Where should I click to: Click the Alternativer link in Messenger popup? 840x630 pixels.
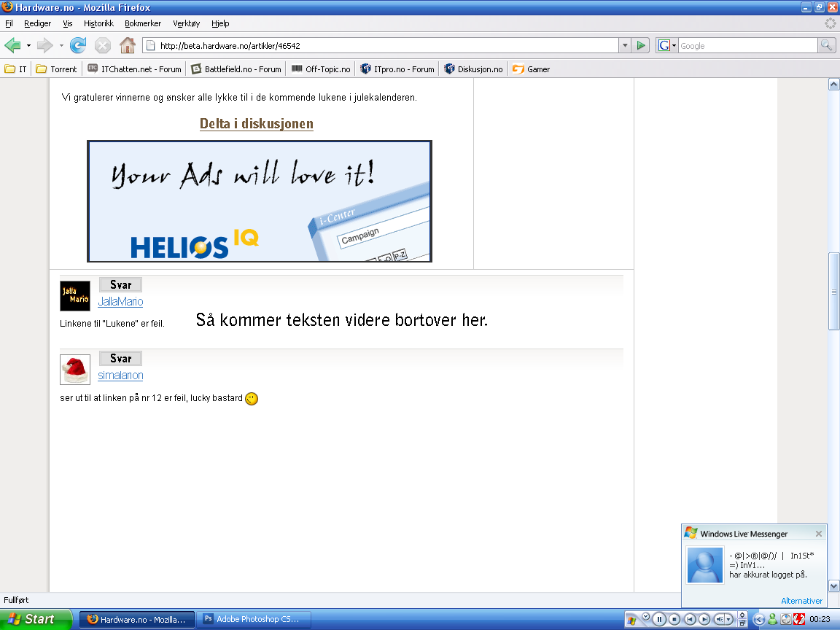point(801,601)
